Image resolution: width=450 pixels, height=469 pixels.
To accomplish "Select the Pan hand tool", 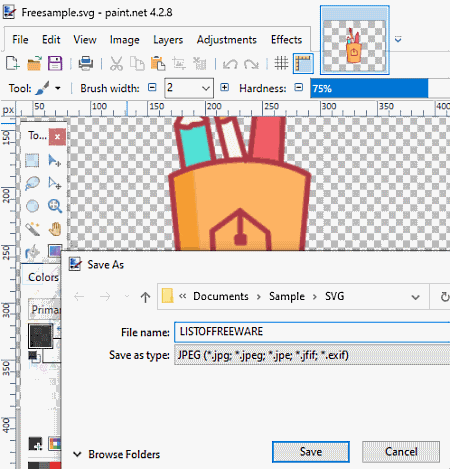I will pyautogui.click(x=55, y=229).
